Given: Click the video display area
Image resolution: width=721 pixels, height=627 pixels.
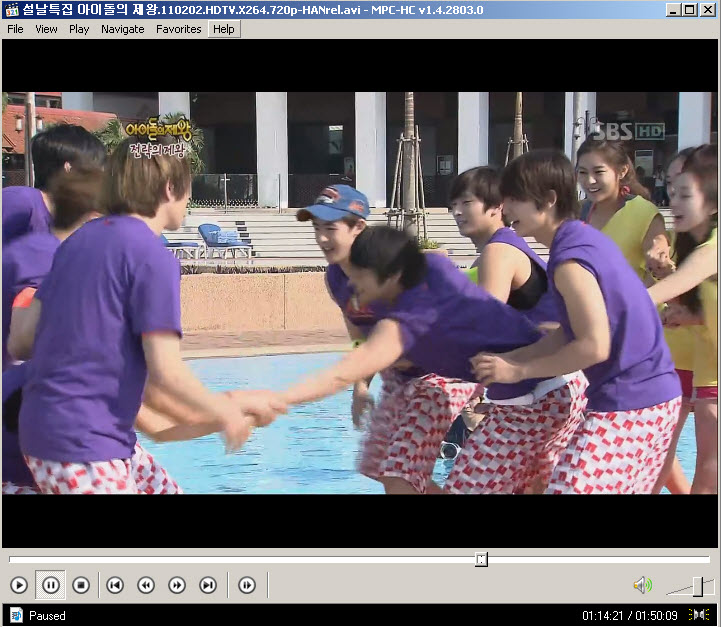Looking at the screenshot, I should coord(360,293).
